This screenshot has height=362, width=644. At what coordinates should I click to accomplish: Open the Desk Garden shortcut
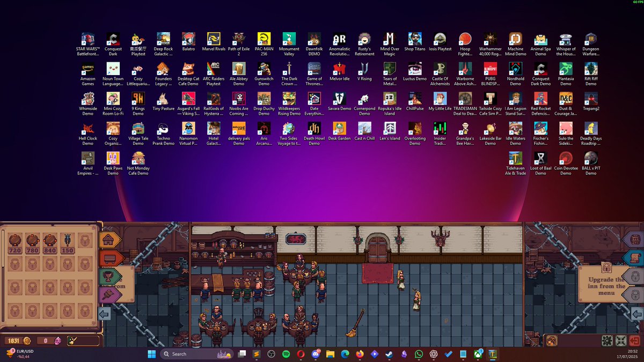[x=339, y=132]
